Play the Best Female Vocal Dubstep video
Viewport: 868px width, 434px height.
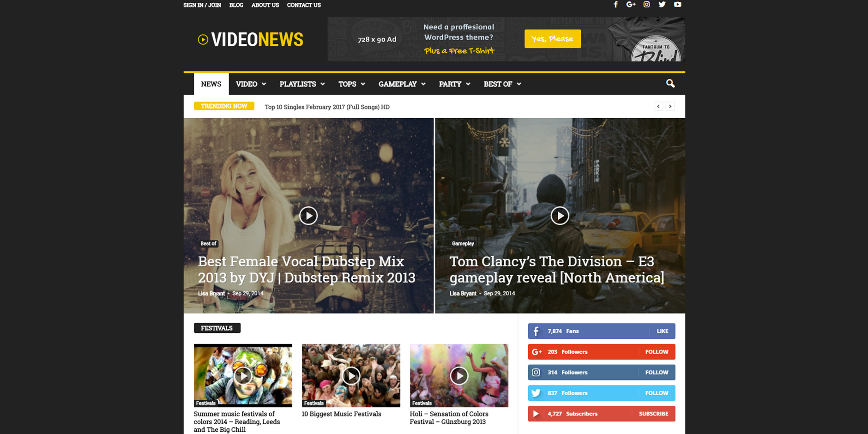pos(308,216)
